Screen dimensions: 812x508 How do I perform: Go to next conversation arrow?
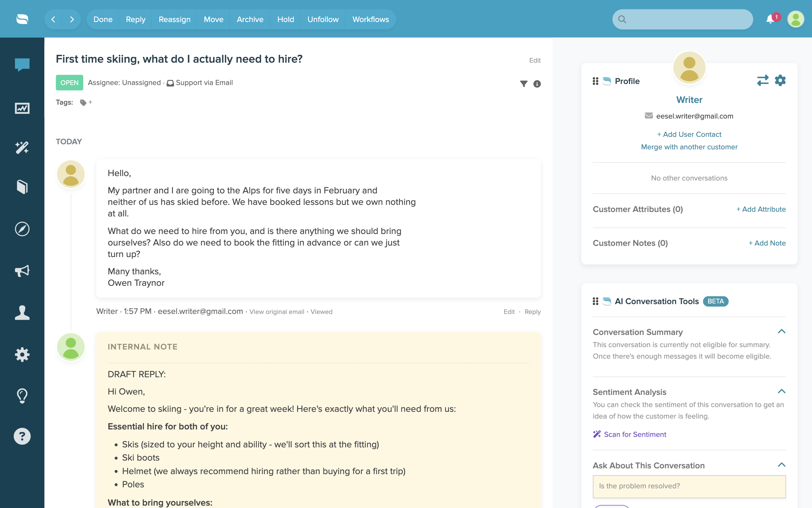(72, 19)
